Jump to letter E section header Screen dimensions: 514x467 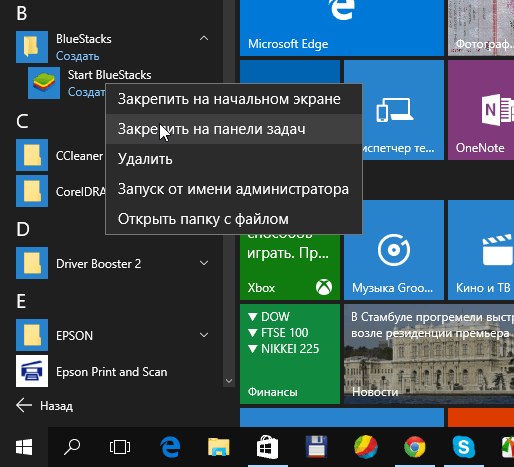21,301
